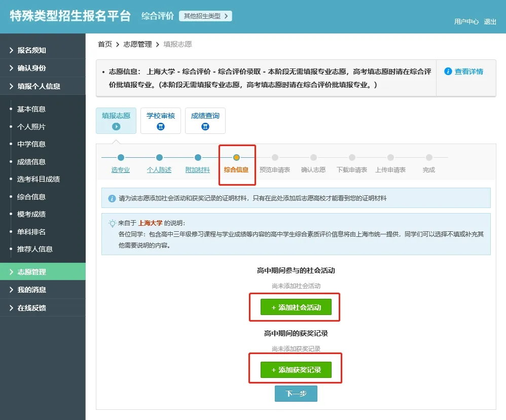
Task: Open 模考成绩 in the sidebar
Action: pyautogui.click(x=31, y=214)
